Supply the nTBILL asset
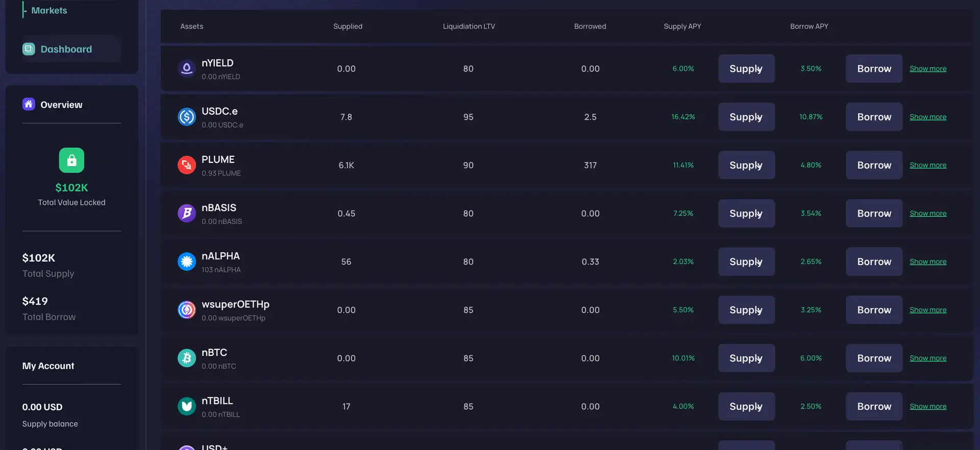The width and height of the screenshot is (980, 450). pyautogui.click(x=746, y=407)
